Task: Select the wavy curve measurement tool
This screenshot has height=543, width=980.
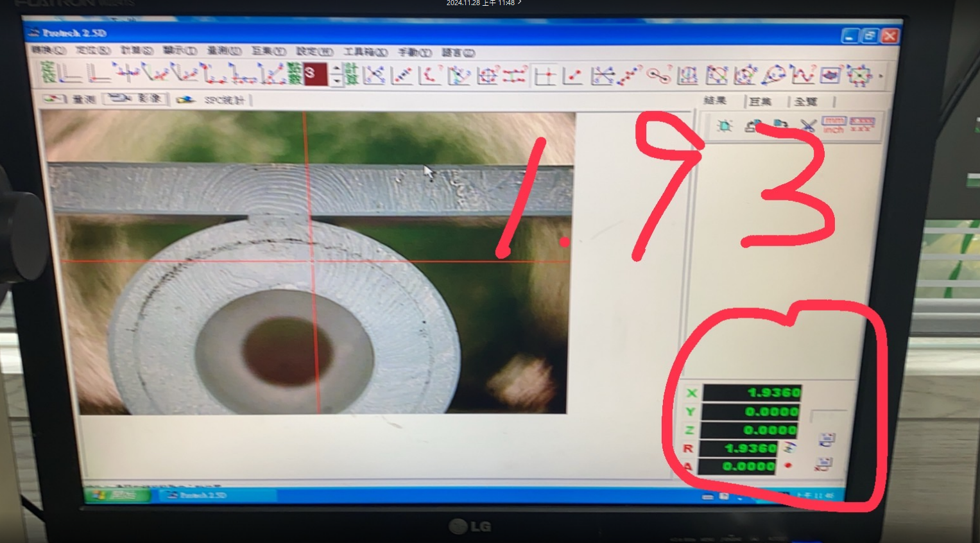Action: click(802, 76)
